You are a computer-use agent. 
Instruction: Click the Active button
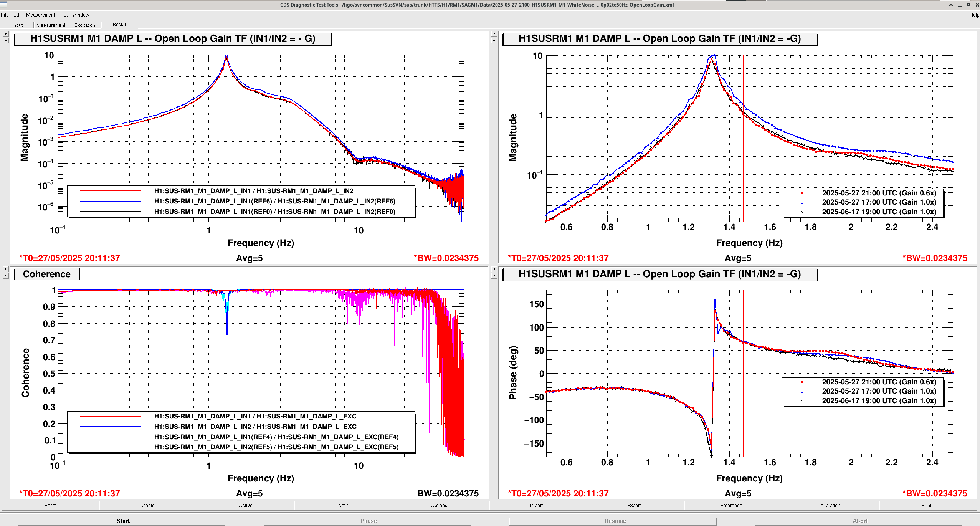245,505
